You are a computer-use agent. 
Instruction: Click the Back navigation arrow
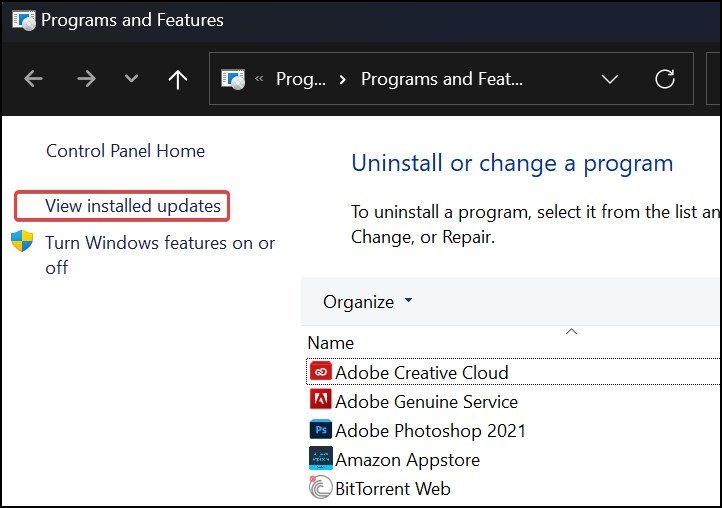coord(34,79)
